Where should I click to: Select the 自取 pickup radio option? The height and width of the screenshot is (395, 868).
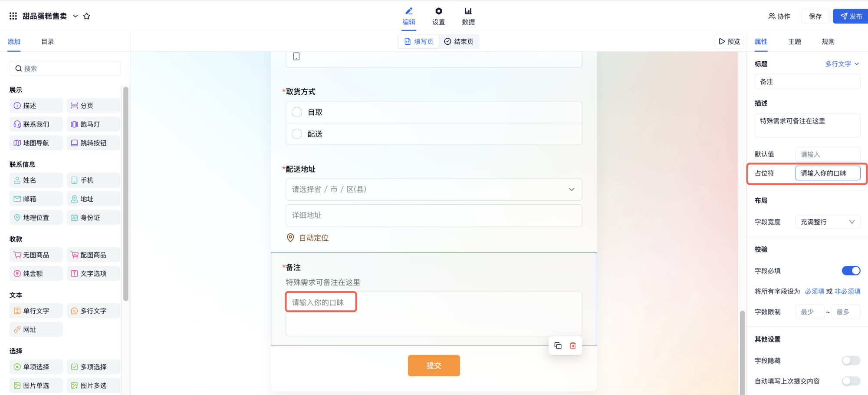[297, 112]
